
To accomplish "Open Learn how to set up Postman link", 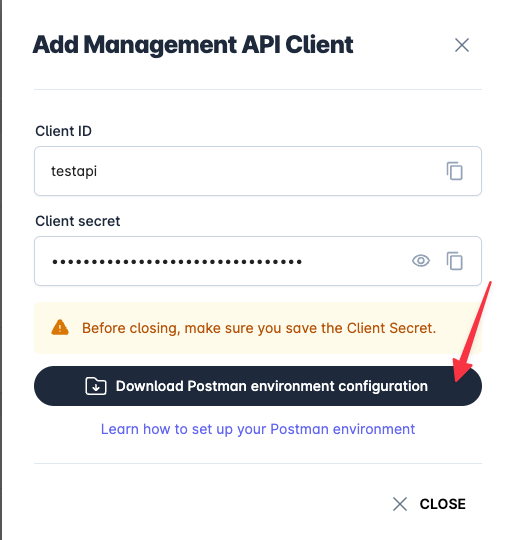I will tap(258, 429).
